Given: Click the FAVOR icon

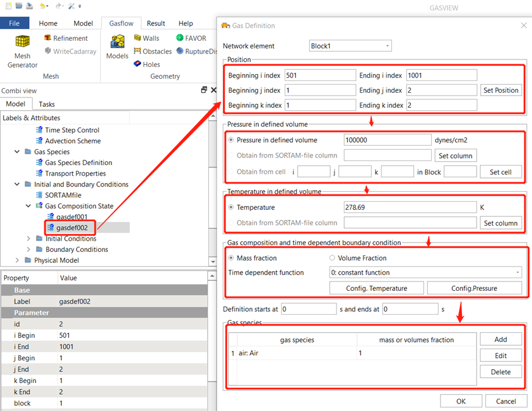Looking at the screenshot, I should pos(180,38).
